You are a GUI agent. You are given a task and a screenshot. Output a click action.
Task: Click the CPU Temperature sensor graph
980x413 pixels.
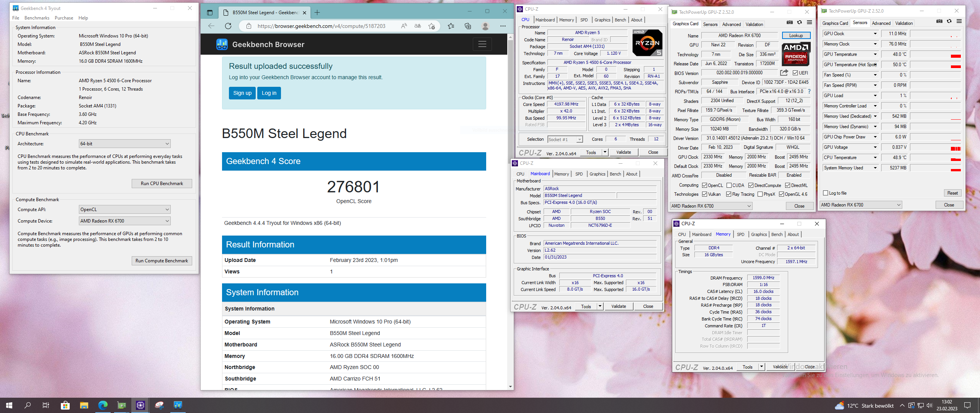935,158
